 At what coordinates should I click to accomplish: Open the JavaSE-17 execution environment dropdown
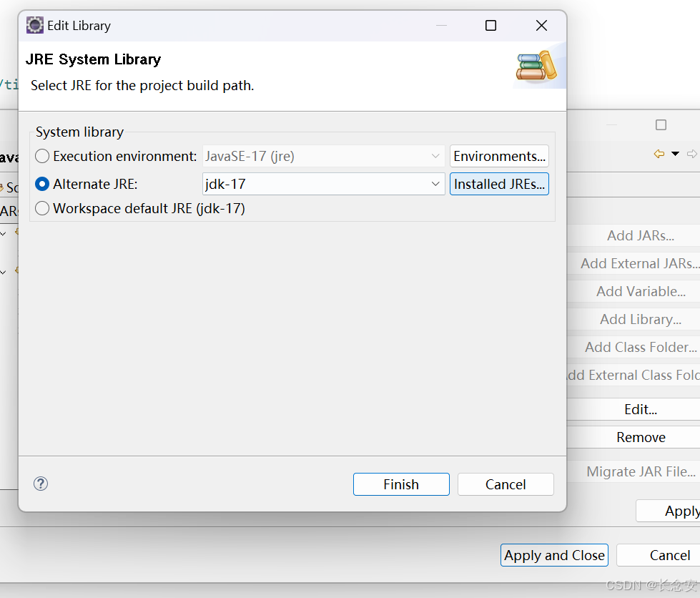click(x=436, y=156)
